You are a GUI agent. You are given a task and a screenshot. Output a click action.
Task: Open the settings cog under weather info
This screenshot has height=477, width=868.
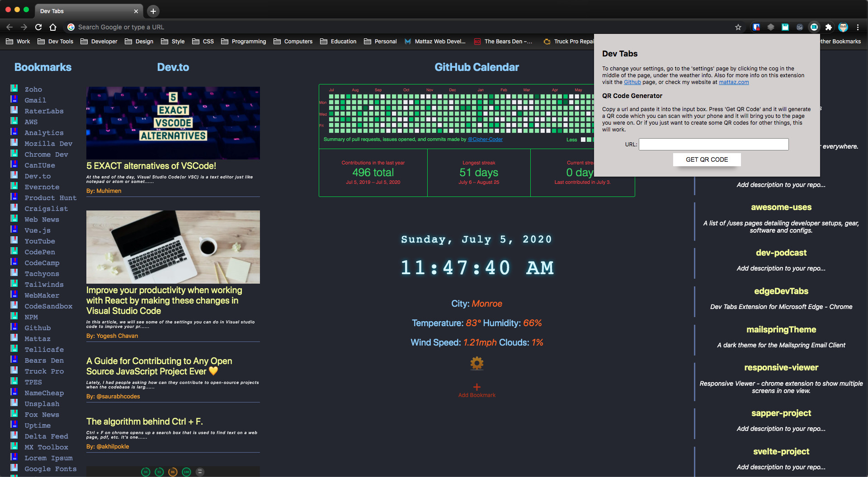pyautogui.click(x=477, y=363)
